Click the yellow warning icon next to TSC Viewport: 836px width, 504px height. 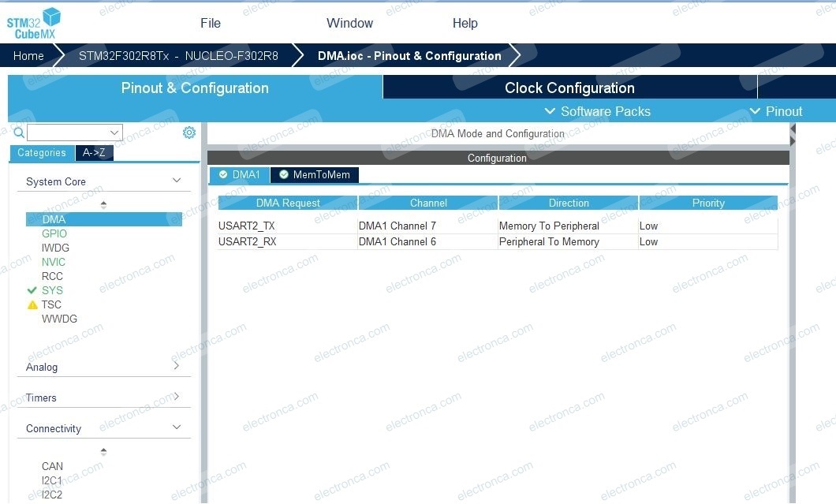click(x=32, y=304)
